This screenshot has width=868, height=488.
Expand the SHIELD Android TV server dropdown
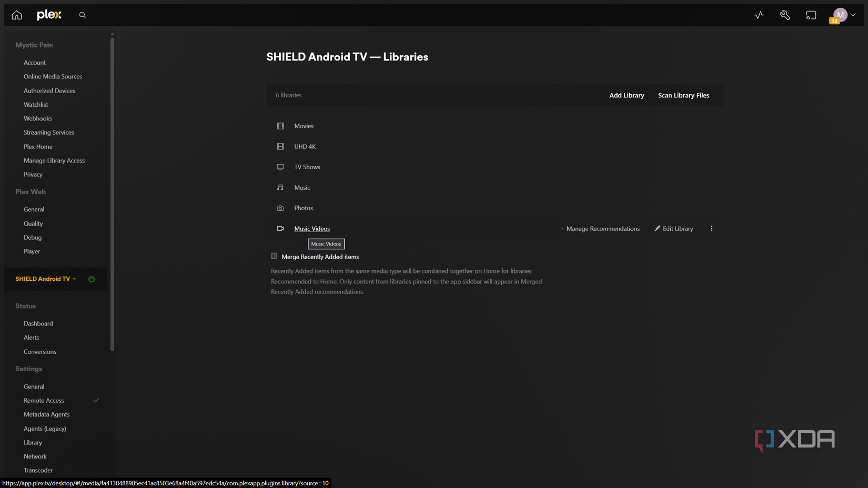(74, 279)
